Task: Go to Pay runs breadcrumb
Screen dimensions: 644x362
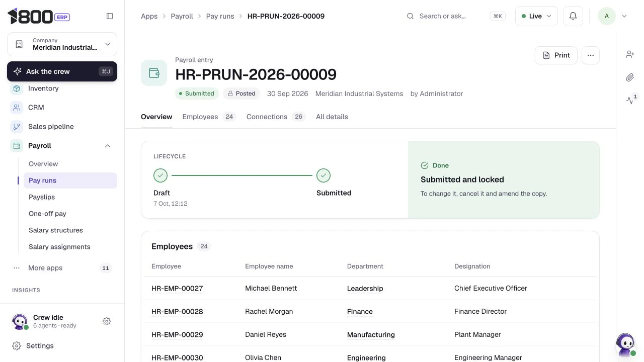Action: 220,16
